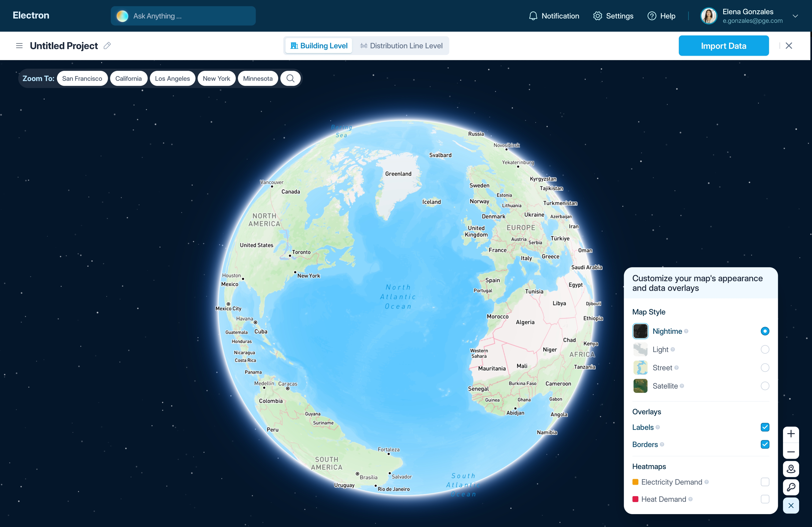Select the Street map style radio
Screen dimensions: 812x527
765,367
